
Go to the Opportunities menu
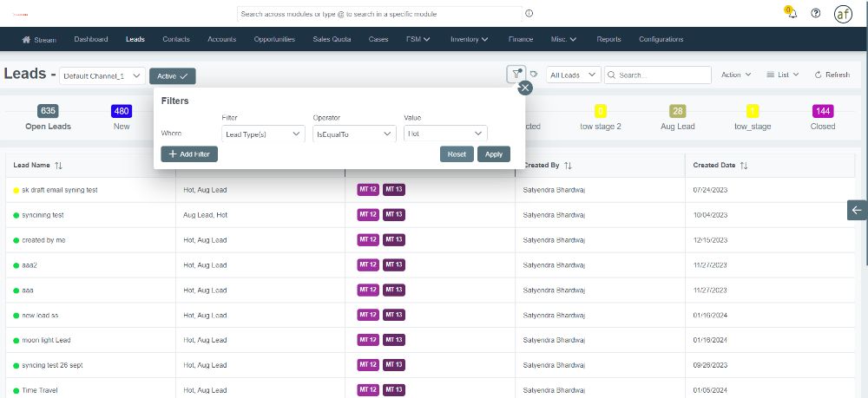pos(274,39)
